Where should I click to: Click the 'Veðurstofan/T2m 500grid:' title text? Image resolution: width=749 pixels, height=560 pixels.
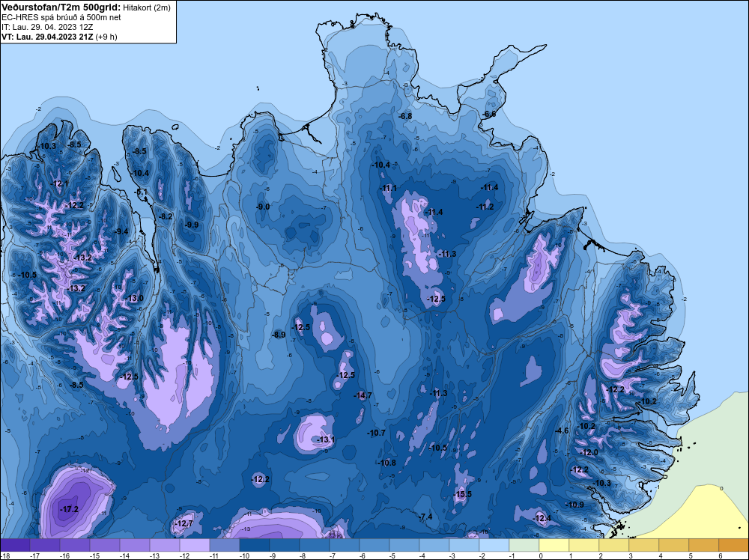[x=61, y=7]
